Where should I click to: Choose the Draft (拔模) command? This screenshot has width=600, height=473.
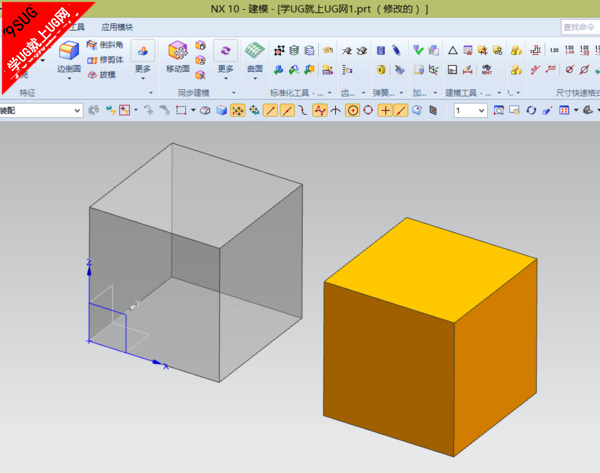pyautogui.click(x=101, y=75)
